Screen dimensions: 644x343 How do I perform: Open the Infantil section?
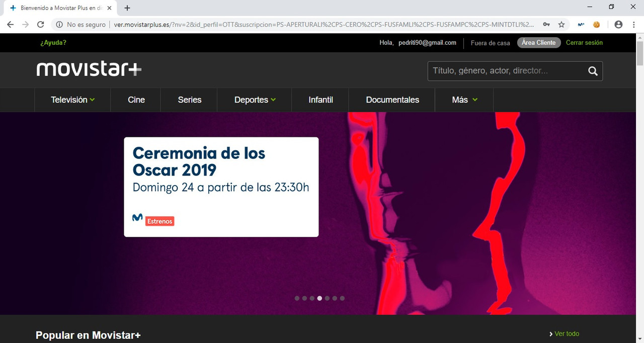coord(320,100)
